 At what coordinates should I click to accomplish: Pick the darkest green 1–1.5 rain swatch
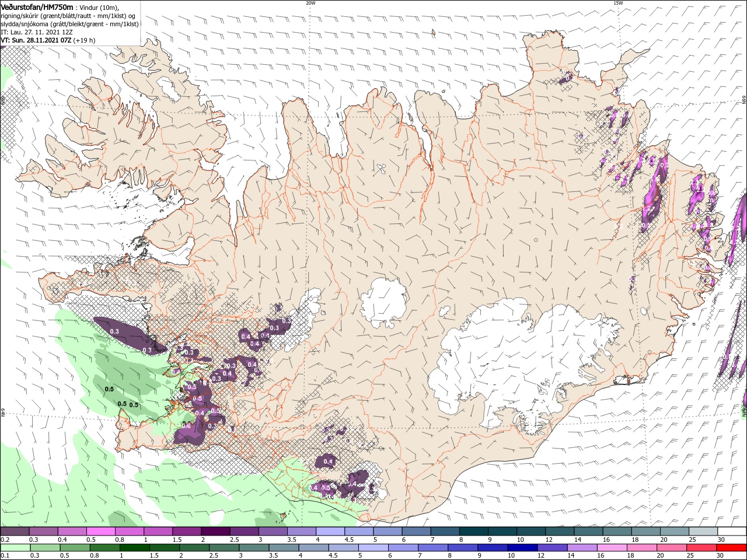(134, 547)
